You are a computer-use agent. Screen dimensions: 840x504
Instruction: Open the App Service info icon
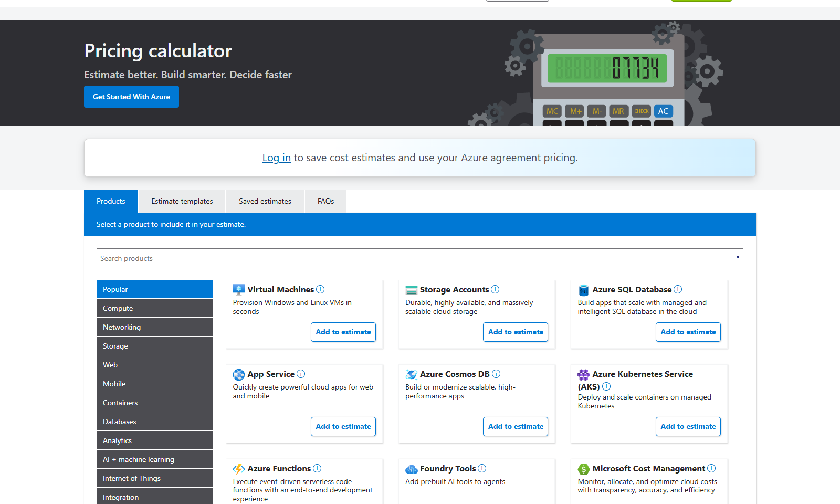point(301,374)
